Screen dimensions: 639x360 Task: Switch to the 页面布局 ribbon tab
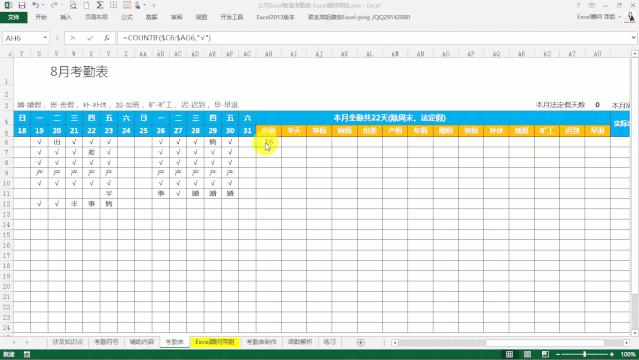(x=96, y=17)
